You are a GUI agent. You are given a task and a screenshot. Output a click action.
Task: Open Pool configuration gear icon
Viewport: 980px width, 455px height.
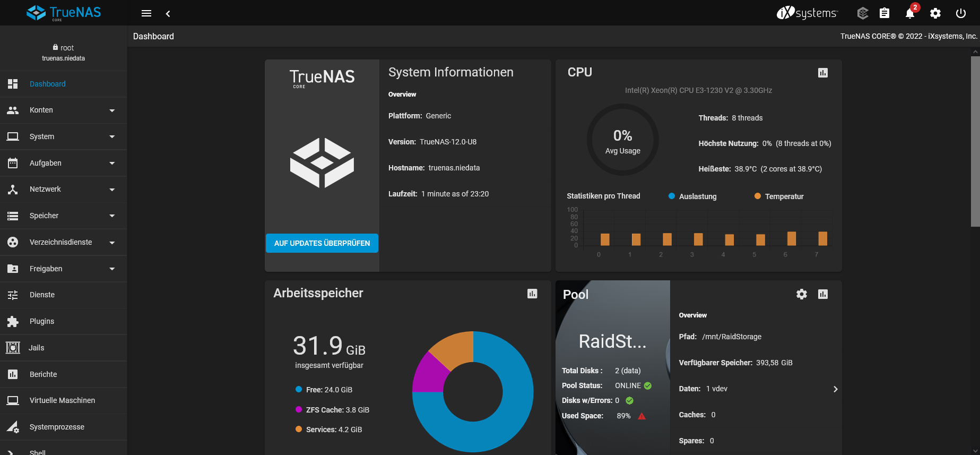pos(802,294)
